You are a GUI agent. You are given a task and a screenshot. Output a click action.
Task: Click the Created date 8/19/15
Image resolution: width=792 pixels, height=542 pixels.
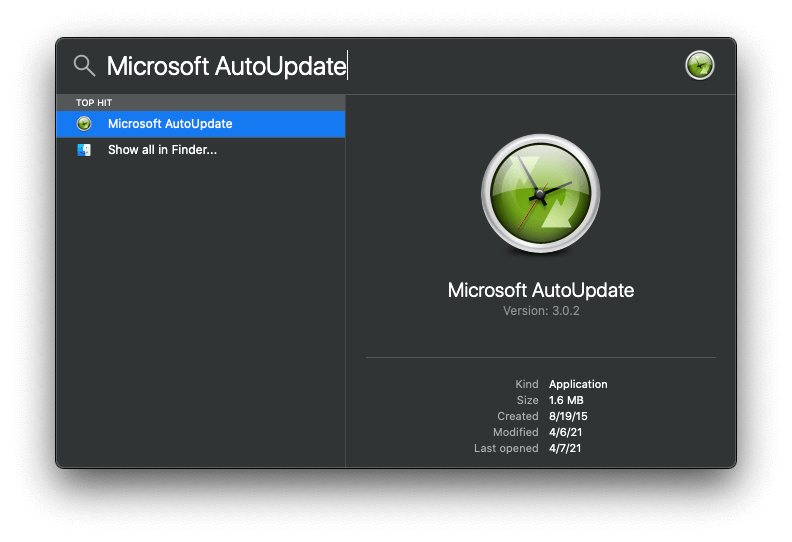point(568,416)
